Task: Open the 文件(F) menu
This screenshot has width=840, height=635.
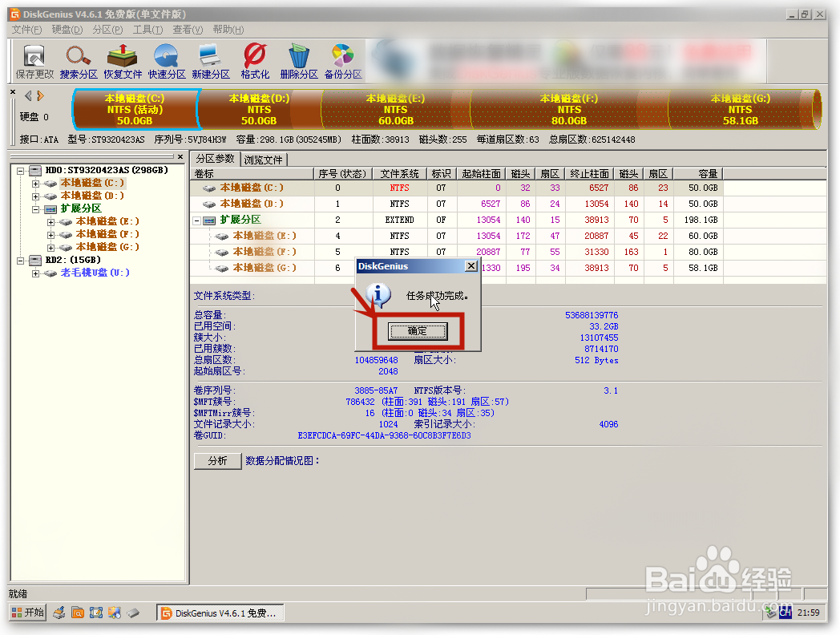Action: tap(26, 30)
